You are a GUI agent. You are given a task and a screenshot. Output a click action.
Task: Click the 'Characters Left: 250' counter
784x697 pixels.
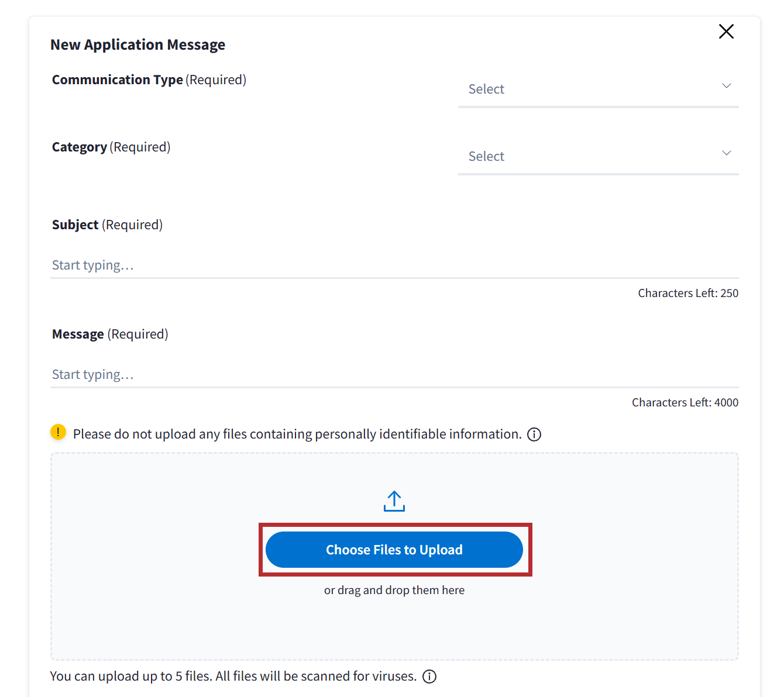pyautogui.click(x=687, y=294)
